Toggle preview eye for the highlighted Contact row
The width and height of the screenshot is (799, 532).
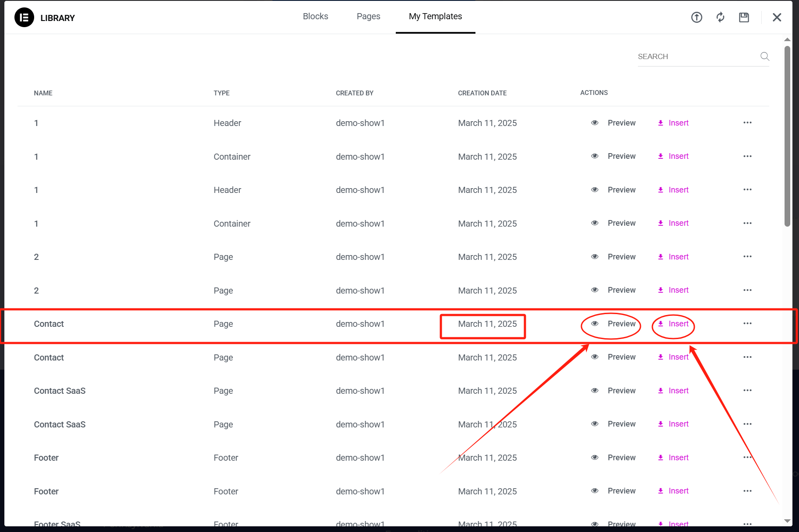pos(595,324)
